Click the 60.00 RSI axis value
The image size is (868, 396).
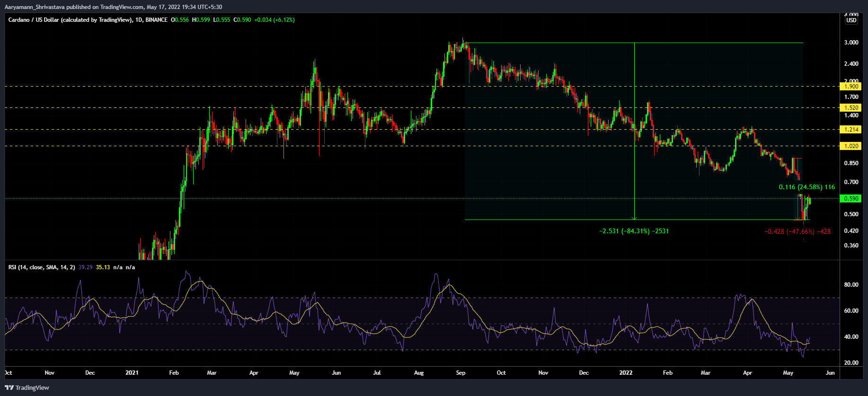[x=851, y=311]
